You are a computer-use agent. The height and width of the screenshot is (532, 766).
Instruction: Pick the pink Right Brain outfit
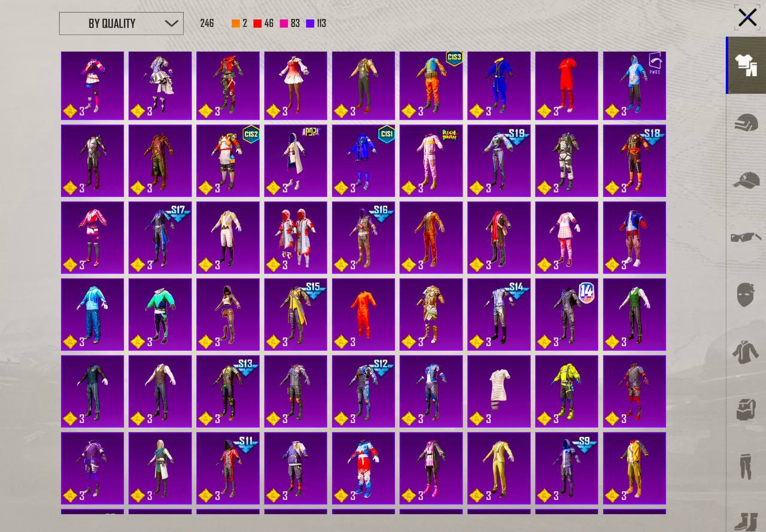(431, 160)
